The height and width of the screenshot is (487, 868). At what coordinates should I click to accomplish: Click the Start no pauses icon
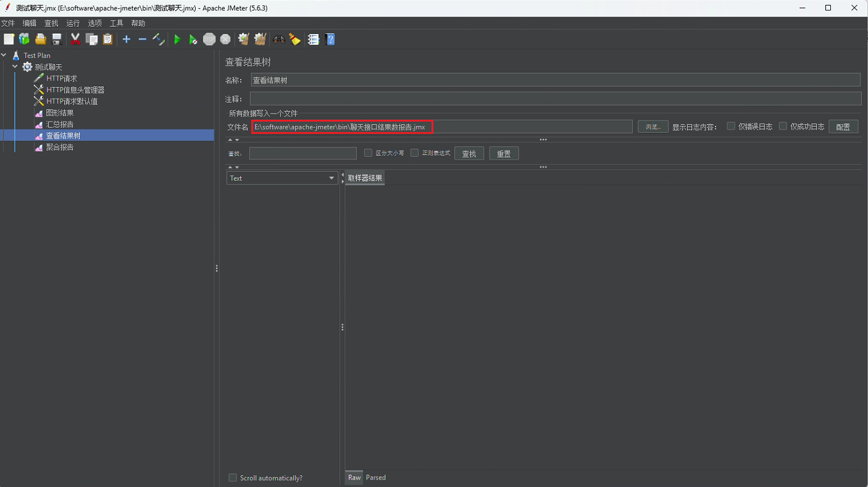pos(193,40)
